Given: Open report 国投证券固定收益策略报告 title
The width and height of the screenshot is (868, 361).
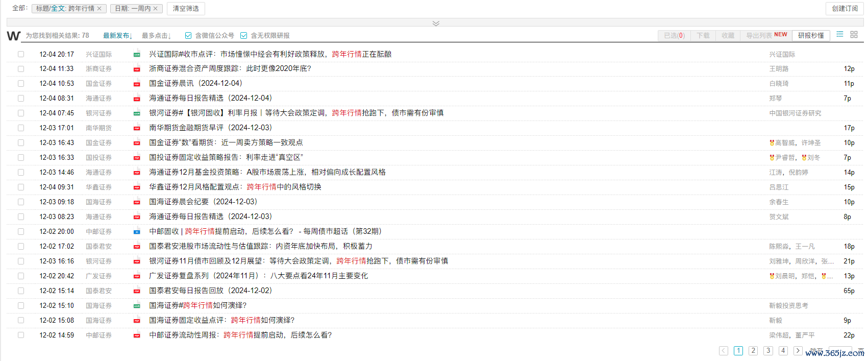Looking at the screenshot, I should 226,158.
